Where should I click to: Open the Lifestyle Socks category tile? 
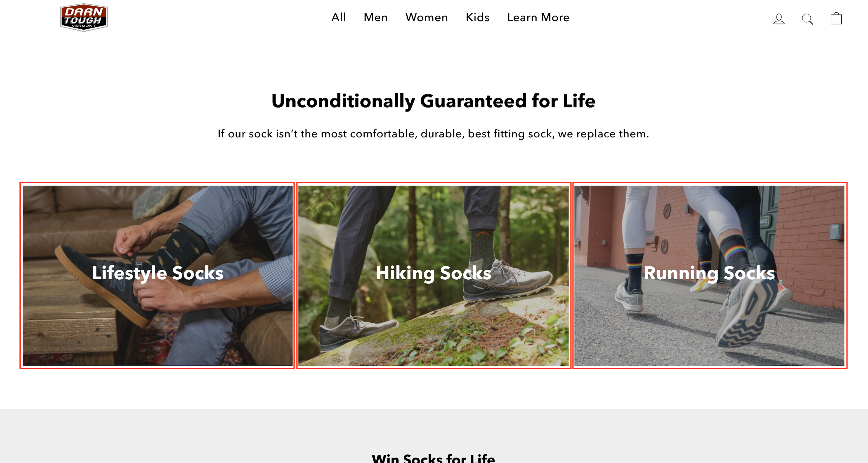157,275
